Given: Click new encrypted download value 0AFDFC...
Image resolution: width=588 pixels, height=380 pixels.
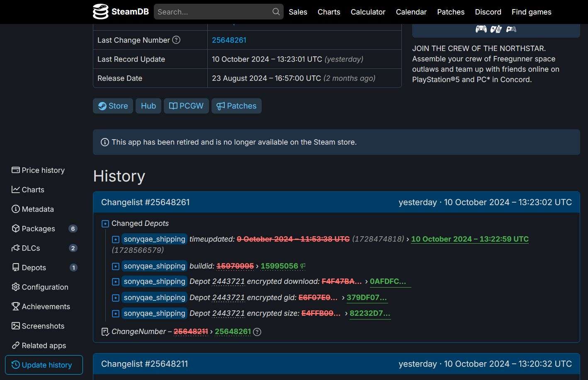Looking at the screenshot, I should [x=390, y=281].
